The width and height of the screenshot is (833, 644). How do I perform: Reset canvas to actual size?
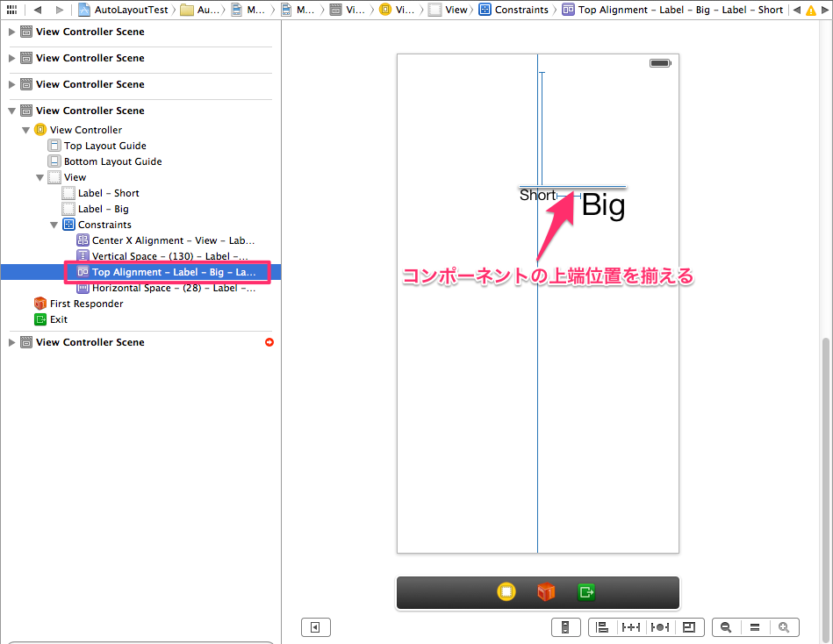tap(755, 627)
